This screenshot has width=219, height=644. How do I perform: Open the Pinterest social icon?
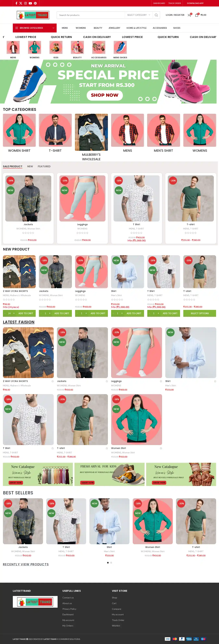(x=35, y=3)
